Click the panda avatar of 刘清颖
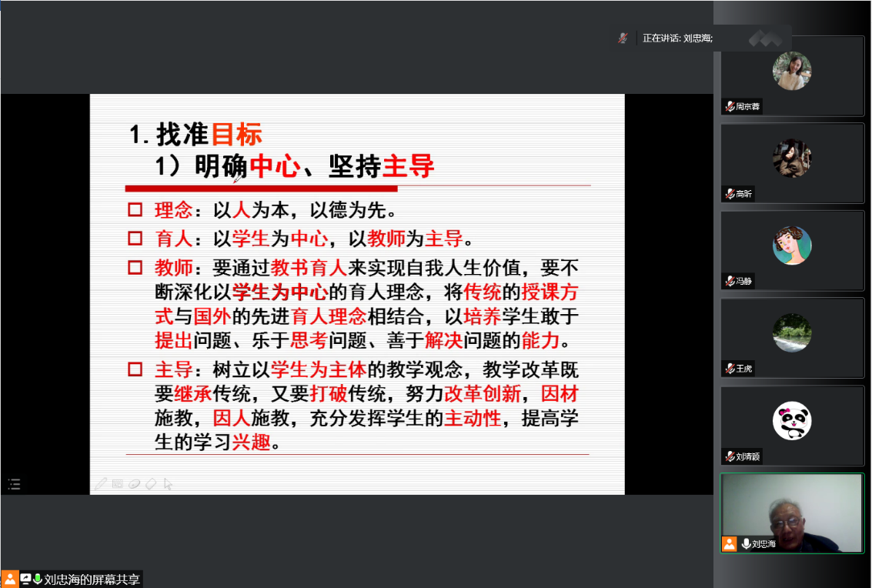The width and height of the screenshot is (872, 588). coord(792,421)
